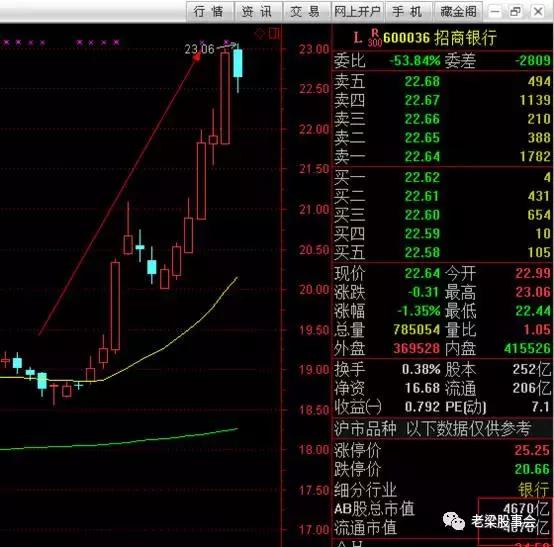554x547 pixels.
Task: Open the 手机 menu tab
Action: (x=408, y=12)
